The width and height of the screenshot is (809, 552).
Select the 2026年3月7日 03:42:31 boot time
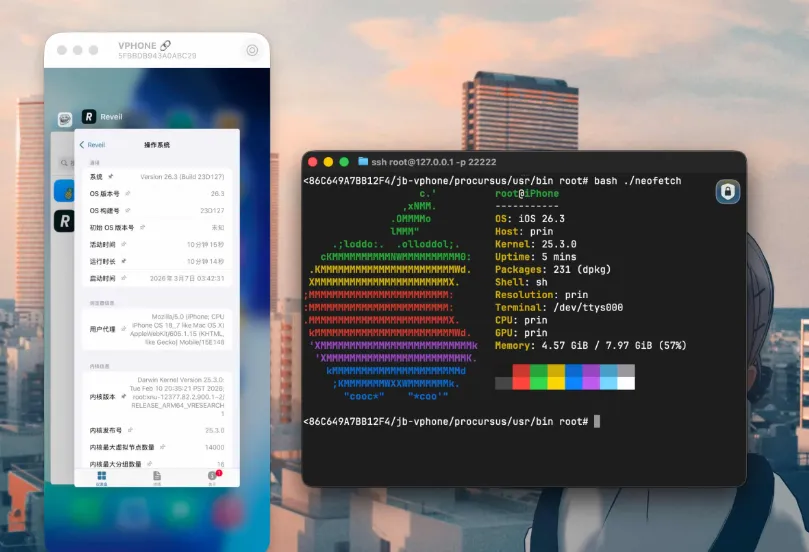point(187,279)
